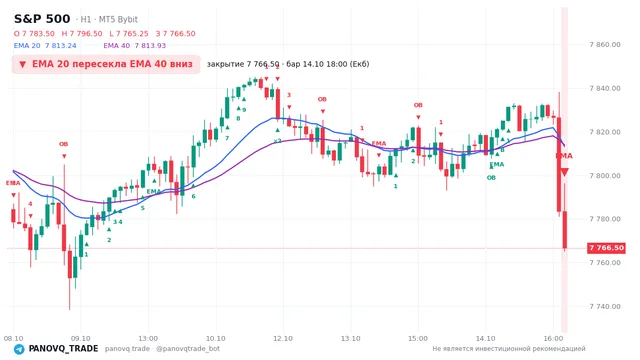Click the 10.10 date axis label
The width and height of the screenshot is (640, 360).
216,338
